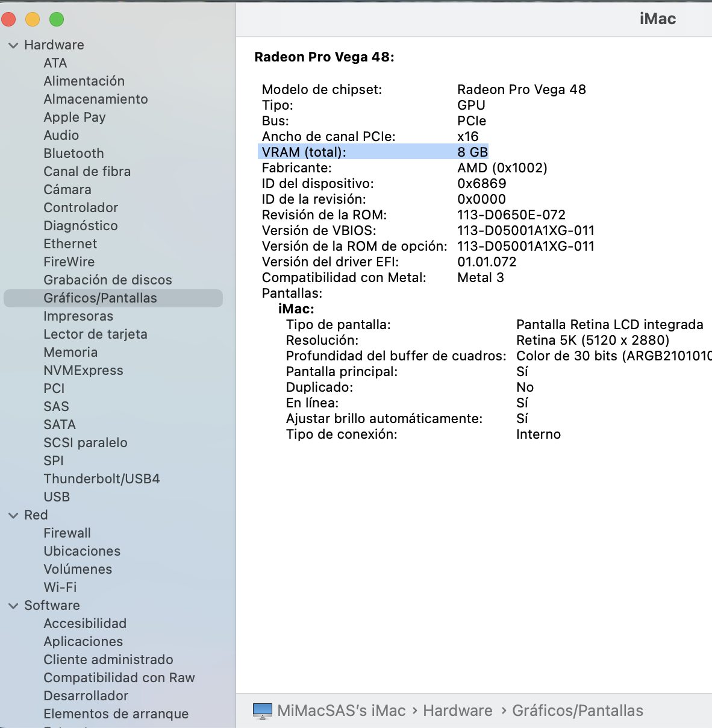The image size is (712, 728).
Task: Open the Impresoras entry
Action: (78, 316)
